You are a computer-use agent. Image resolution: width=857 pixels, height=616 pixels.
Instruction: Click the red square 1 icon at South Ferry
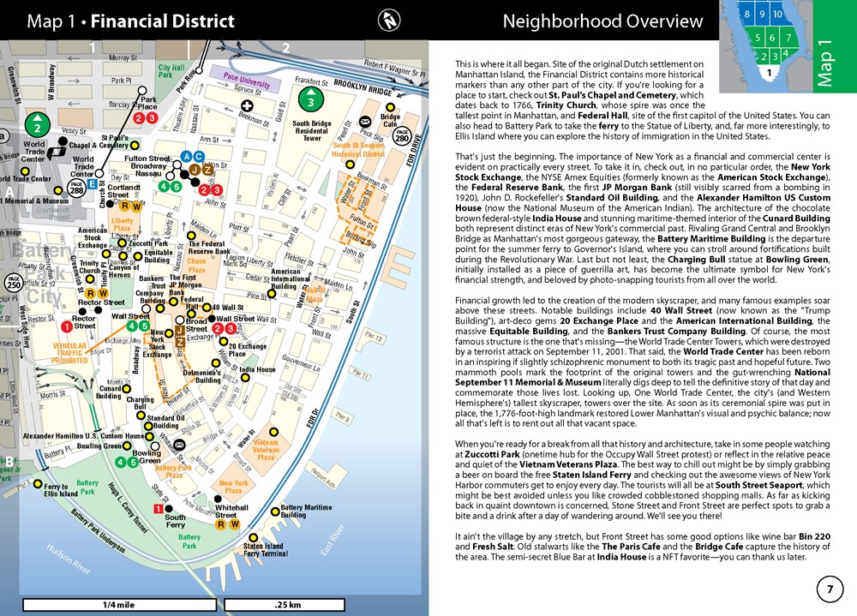[x=158, y=509]
